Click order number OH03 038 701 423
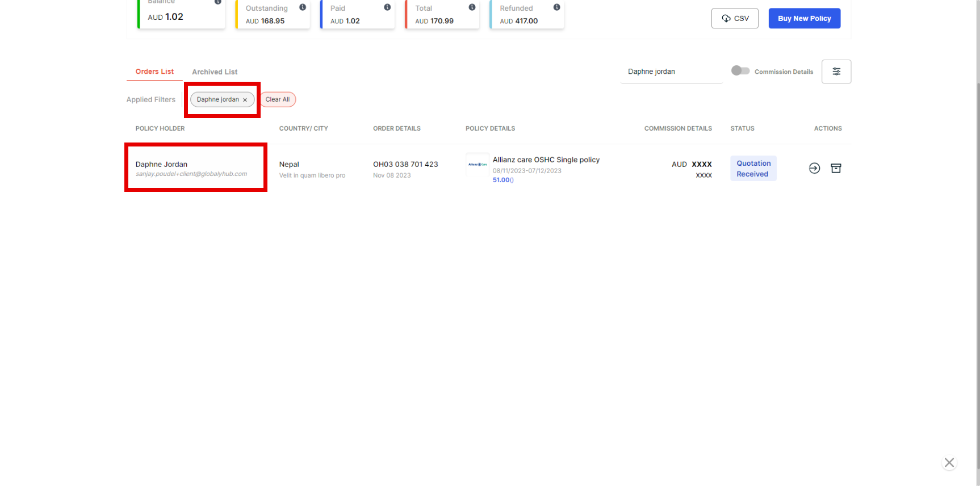 tap(405, 164)
